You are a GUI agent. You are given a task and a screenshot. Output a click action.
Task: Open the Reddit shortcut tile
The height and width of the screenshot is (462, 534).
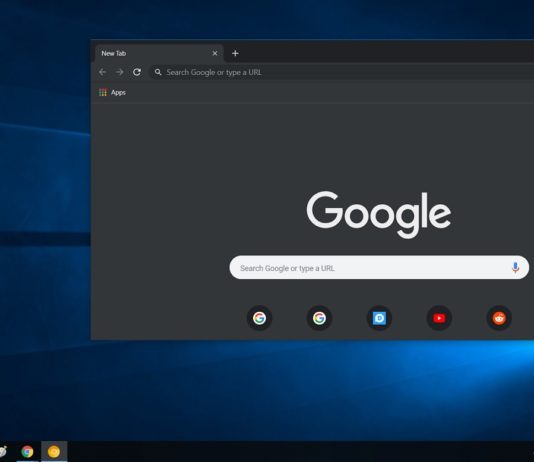click(499, 318)
